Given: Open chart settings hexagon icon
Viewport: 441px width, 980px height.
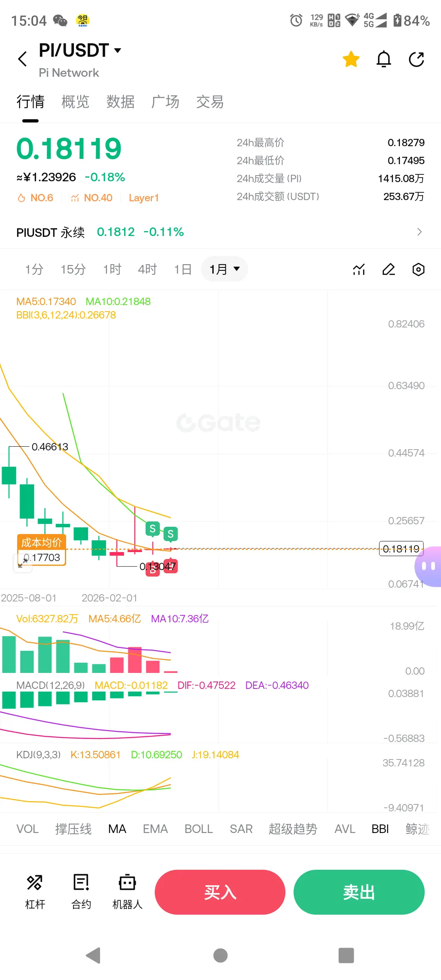Looking at the screenshot, I should point(419,269).
